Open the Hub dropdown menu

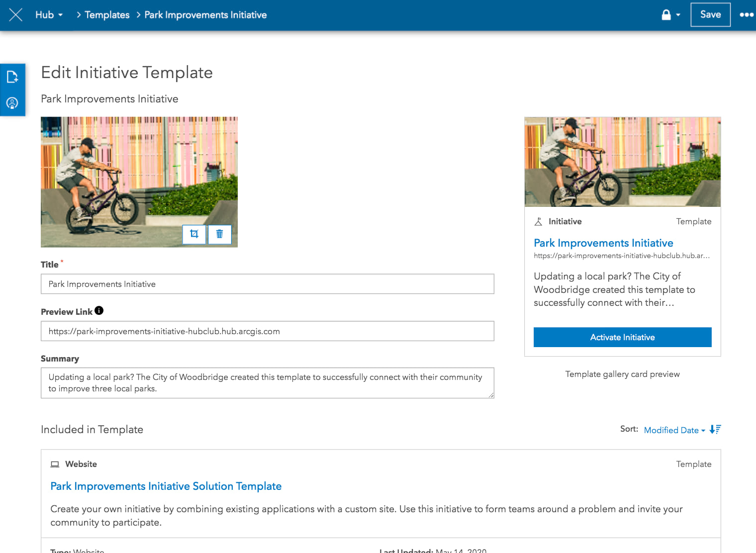tap(49, 15)
